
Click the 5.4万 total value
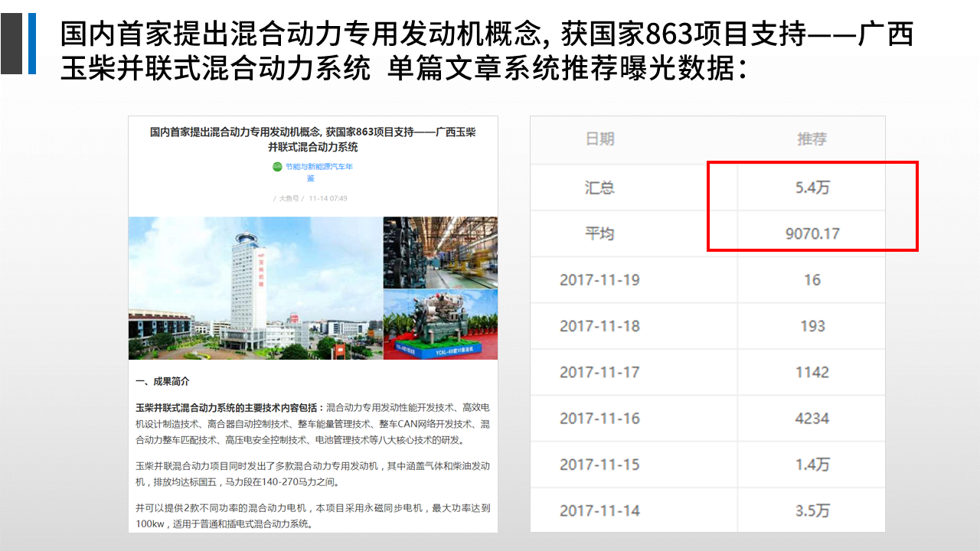(x=812, y=187)
